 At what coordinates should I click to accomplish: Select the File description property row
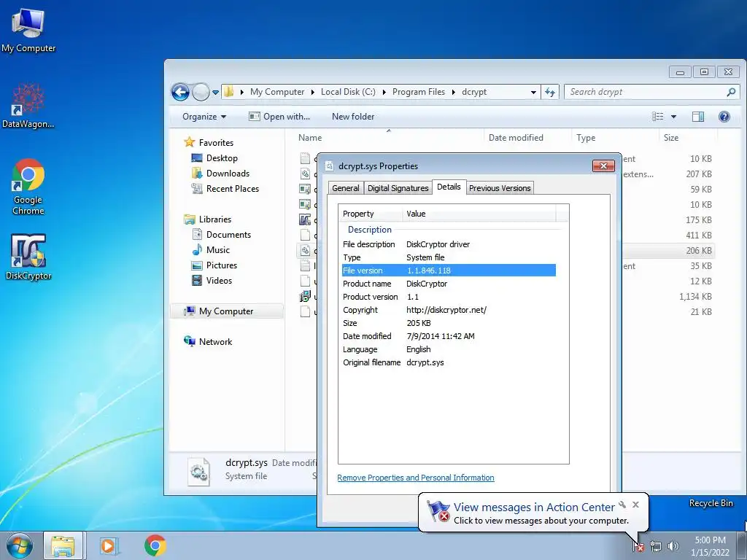click(449, 244)
